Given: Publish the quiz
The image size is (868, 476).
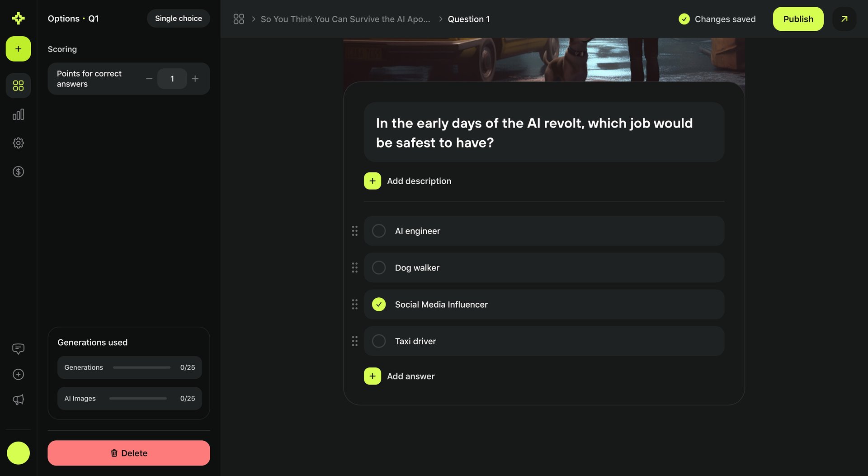Looking at the screenshot, I should coord(798,19).
